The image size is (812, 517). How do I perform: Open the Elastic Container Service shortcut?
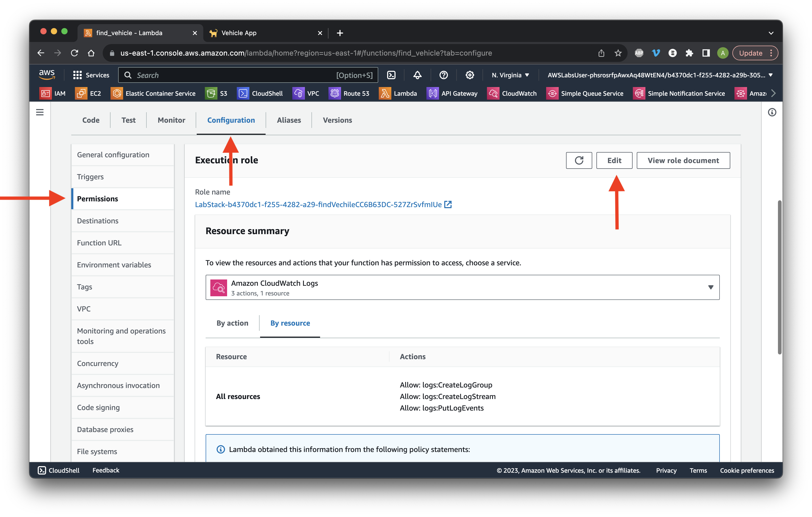pos(153,94)
